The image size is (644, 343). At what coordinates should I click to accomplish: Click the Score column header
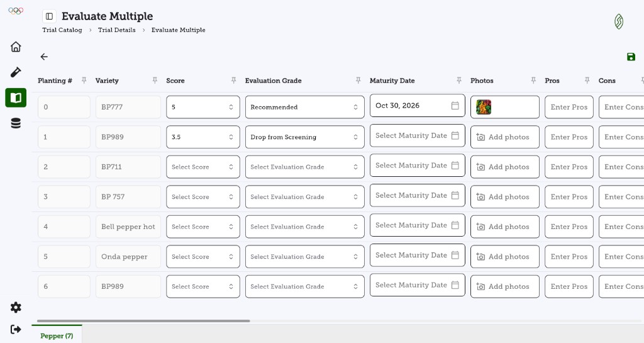coord(175,81)
